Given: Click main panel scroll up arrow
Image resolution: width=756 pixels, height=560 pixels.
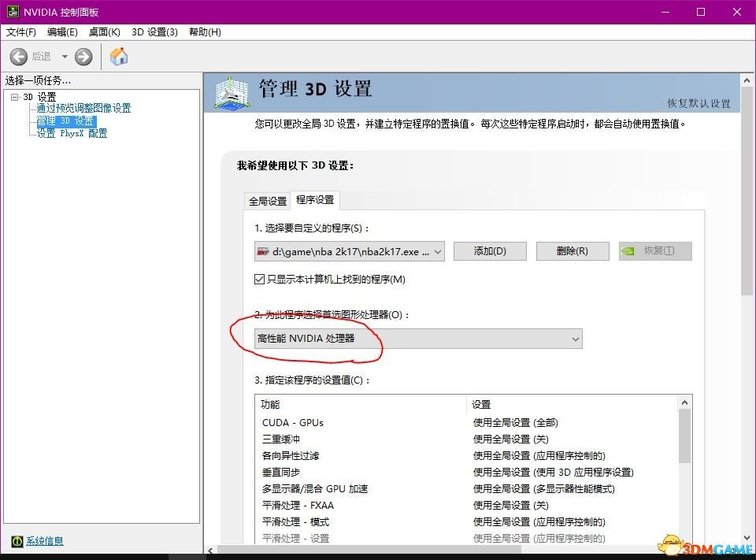Looking at the screenshot, I should coord(747,80).
